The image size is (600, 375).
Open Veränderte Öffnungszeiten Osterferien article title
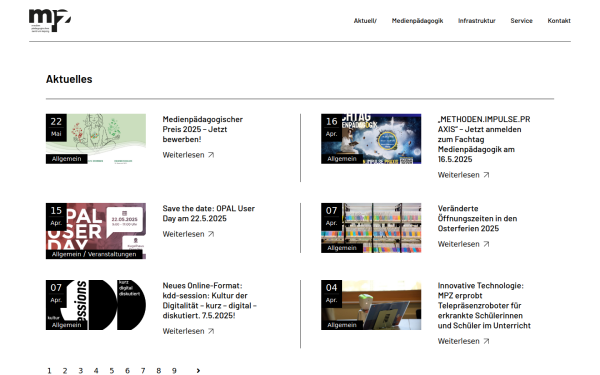(477, 218)
